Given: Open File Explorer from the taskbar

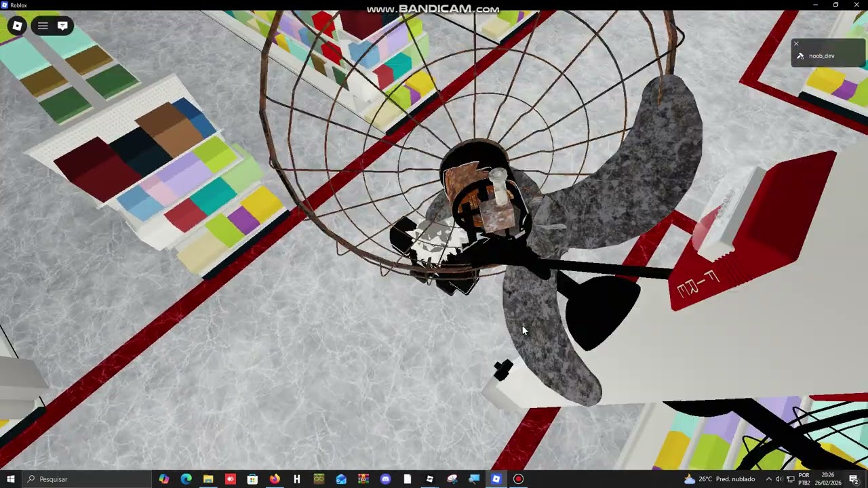Looking at the screenshot, I should 208,479.
